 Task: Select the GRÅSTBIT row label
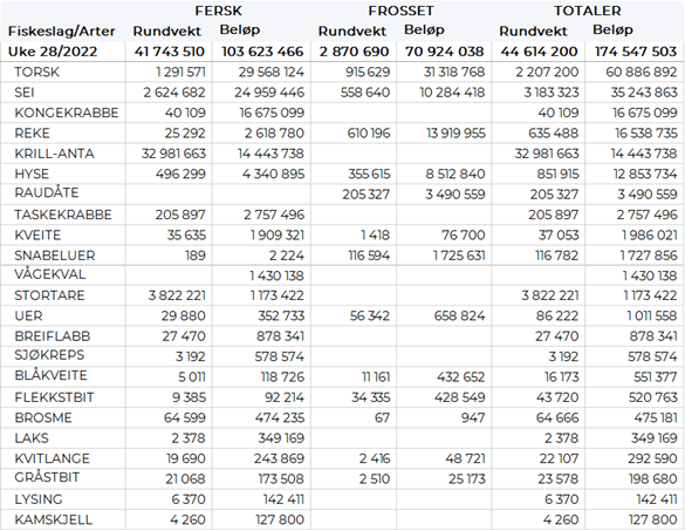45,478
